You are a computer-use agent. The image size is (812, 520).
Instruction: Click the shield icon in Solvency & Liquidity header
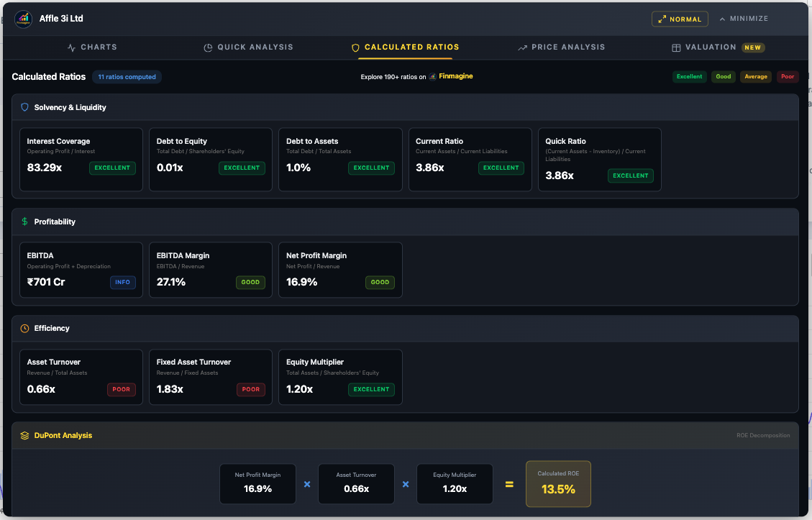[x=24, y=107]
